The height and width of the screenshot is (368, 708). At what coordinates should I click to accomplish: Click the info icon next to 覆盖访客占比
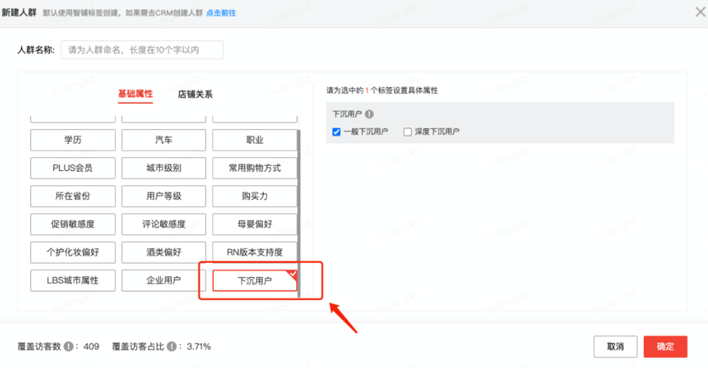[172, 346]
